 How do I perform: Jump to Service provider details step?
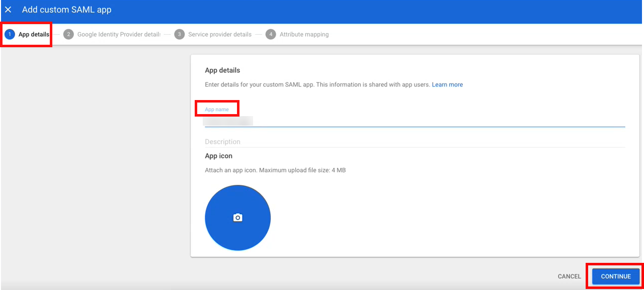click(x=219, y=35)
